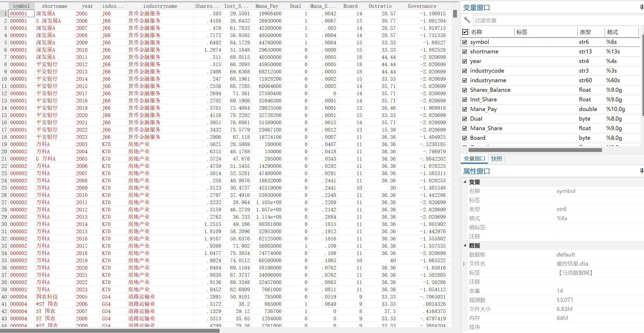
Task: Expand the 文件名 property row
Action: 464,264
